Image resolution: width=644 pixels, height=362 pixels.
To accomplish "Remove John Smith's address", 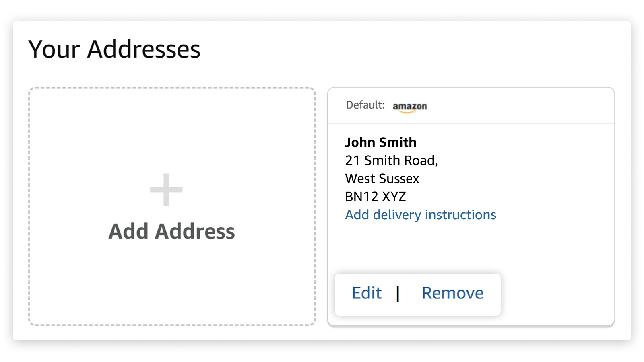I will pyautogui.click(x=452, y=293).
